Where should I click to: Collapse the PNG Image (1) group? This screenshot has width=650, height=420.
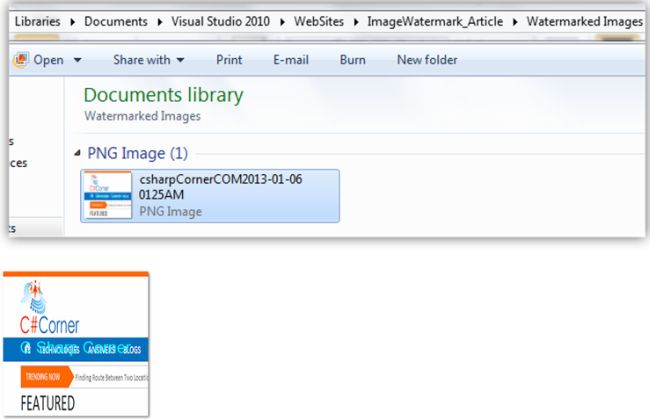(78, 153)
